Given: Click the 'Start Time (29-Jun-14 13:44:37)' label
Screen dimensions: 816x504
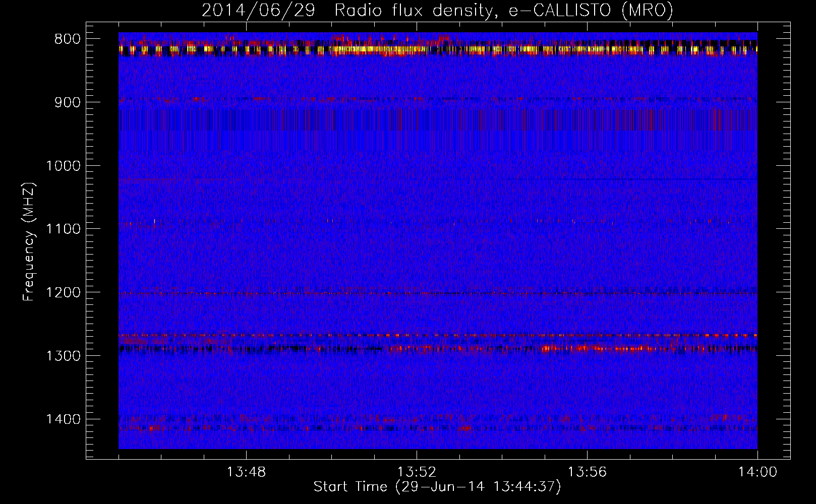Looking at the screenshot, I should [x=437, y=487].
